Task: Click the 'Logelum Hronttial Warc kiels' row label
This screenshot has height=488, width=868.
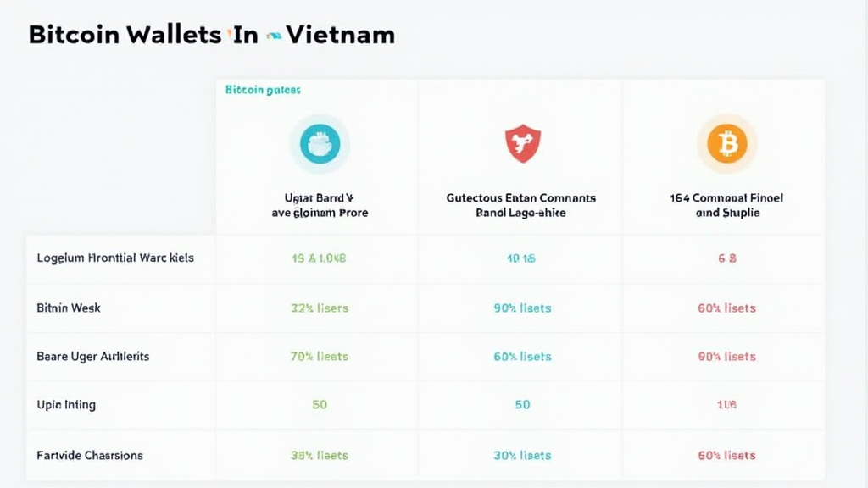Action: pyautogui.click(x=115, y=258)
